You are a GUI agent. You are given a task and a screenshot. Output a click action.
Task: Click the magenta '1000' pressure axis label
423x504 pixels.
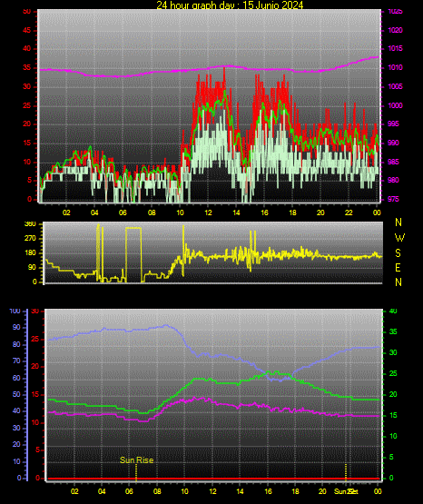coord(395,105)
